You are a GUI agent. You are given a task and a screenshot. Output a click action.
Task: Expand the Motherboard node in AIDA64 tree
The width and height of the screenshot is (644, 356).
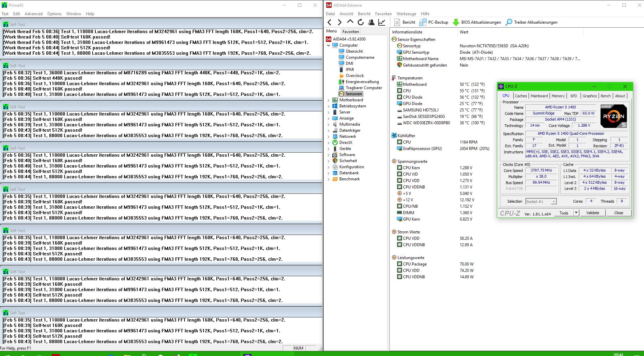(329, 100)
